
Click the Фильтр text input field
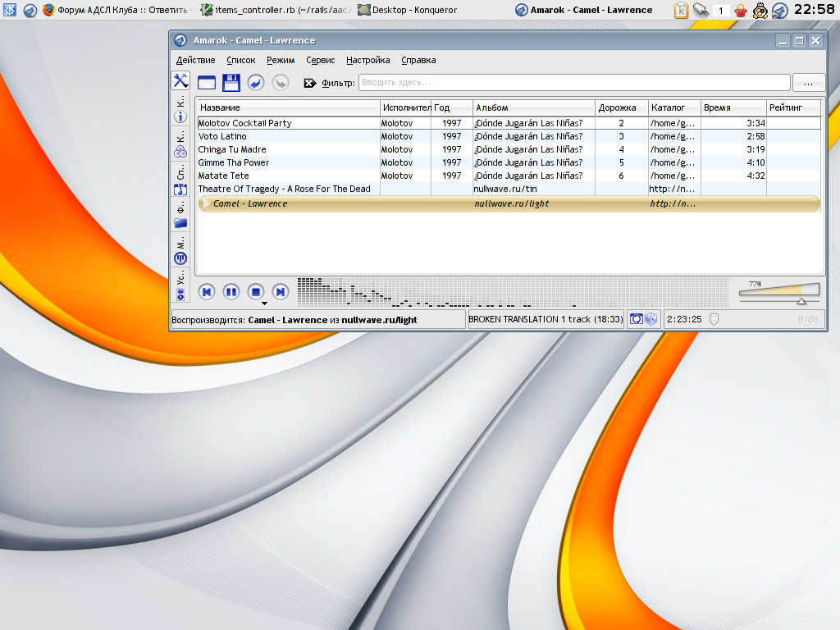click(x=574, y=82)
